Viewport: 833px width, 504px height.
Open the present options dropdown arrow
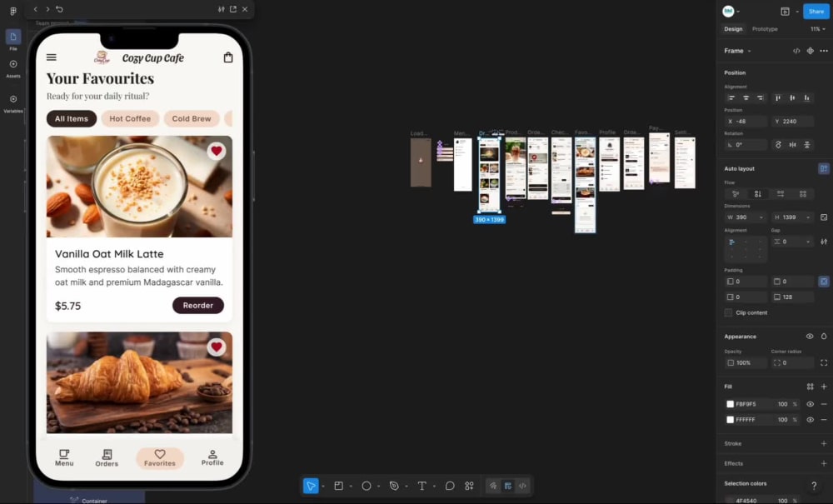(797, 11)
